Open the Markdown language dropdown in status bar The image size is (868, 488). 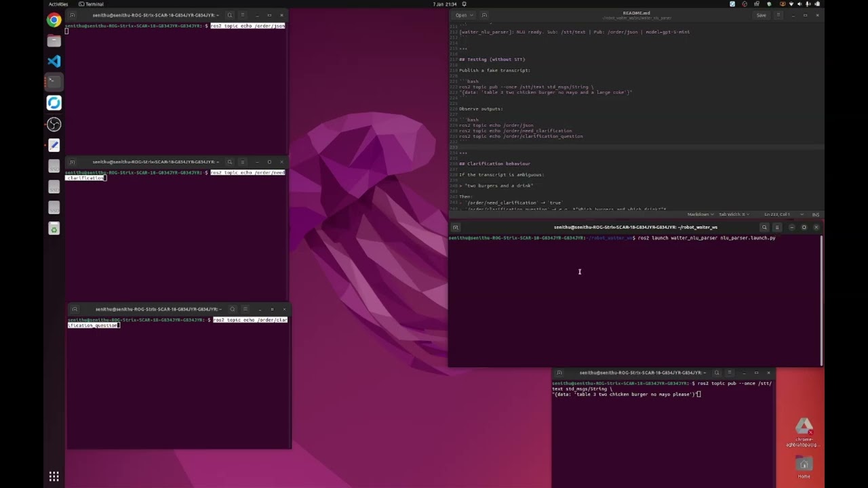[x=700, y=214]
